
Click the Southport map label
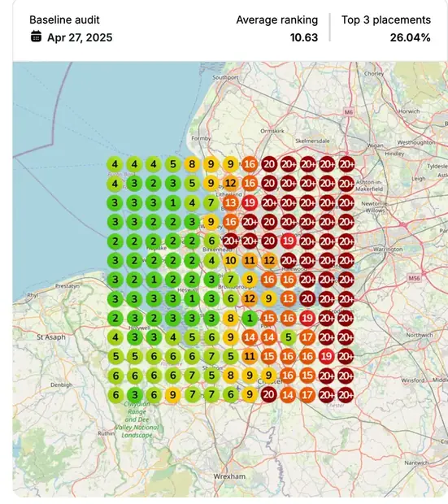(x=225, y=77)
